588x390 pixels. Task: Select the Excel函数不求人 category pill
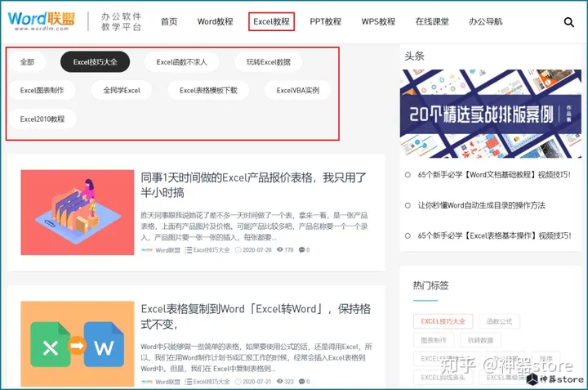tap(181, 62)
